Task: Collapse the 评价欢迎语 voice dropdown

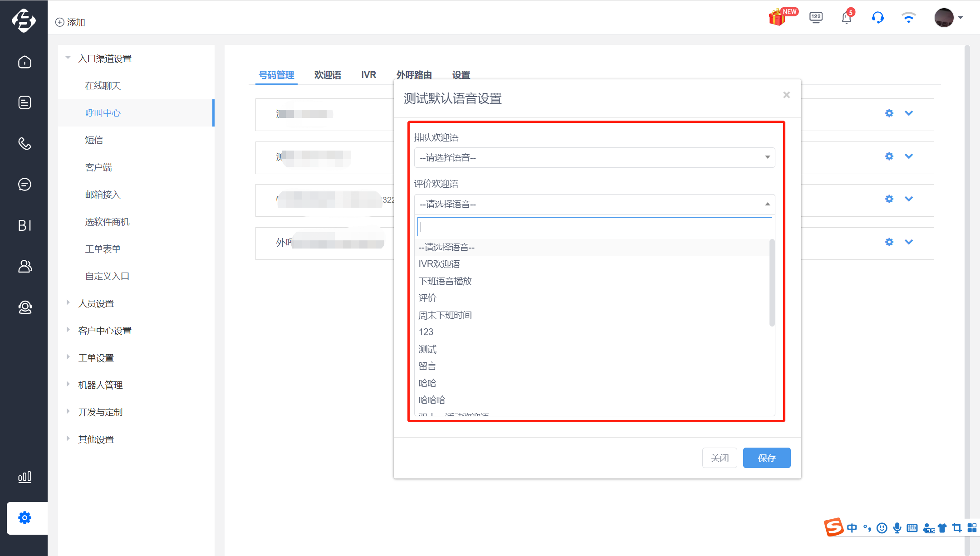Action: point(594,204)
